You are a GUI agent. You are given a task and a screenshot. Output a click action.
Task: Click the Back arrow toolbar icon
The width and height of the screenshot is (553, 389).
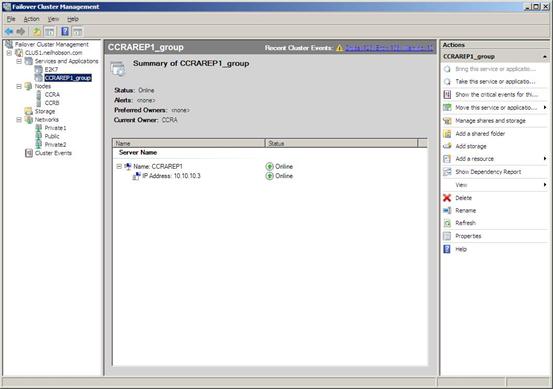point(9,32)
